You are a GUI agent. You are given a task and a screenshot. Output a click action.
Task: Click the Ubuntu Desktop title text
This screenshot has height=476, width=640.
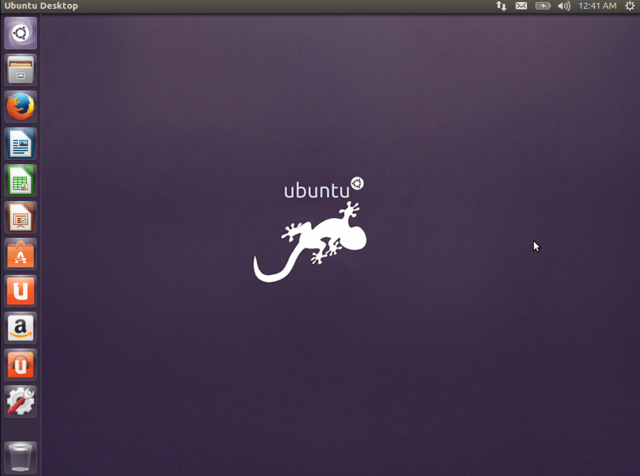(41, 6)
